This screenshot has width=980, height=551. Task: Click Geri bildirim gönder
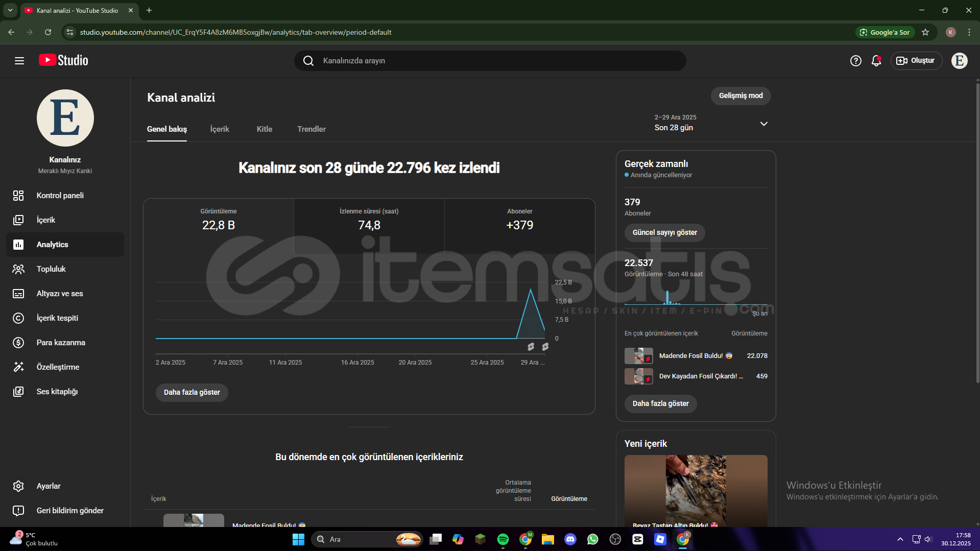coord(65,511)
